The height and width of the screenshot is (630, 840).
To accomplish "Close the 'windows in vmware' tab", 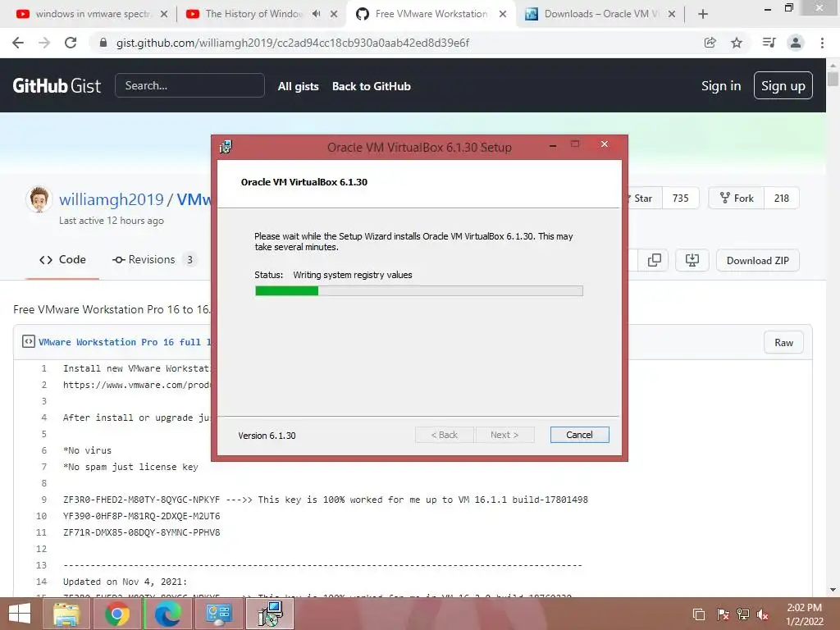I will click(164, 14).
